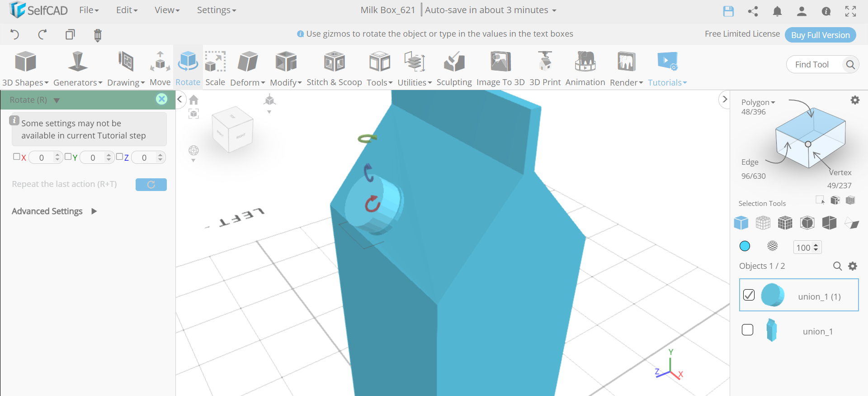Click the Copy object icon
The image size is (868, 396).
pos(70,34)
